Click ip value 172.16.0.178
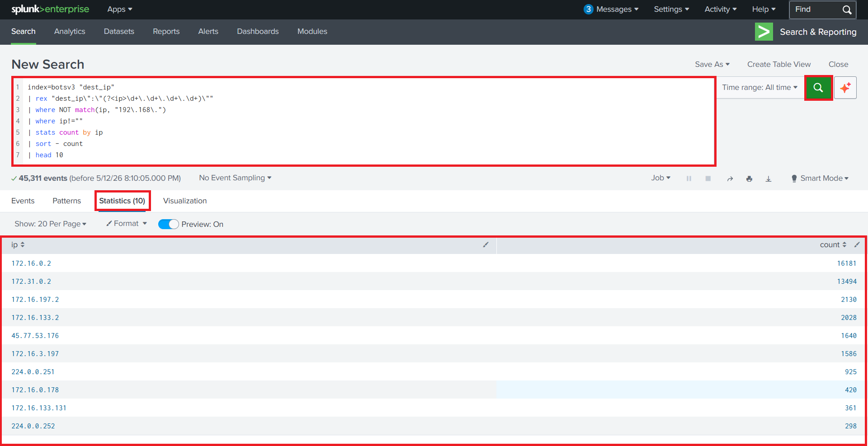 (35, 390)
